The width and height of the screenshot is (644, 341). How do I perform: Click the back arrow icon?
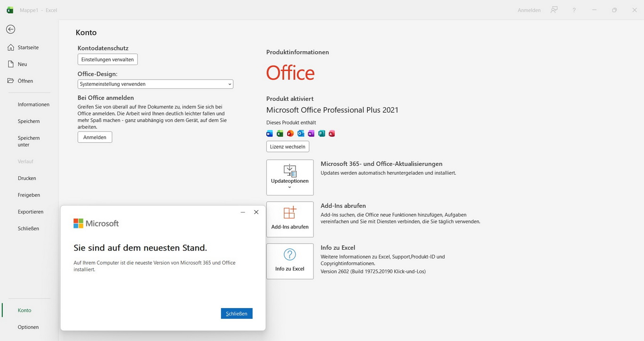click(x=10, y=29)
